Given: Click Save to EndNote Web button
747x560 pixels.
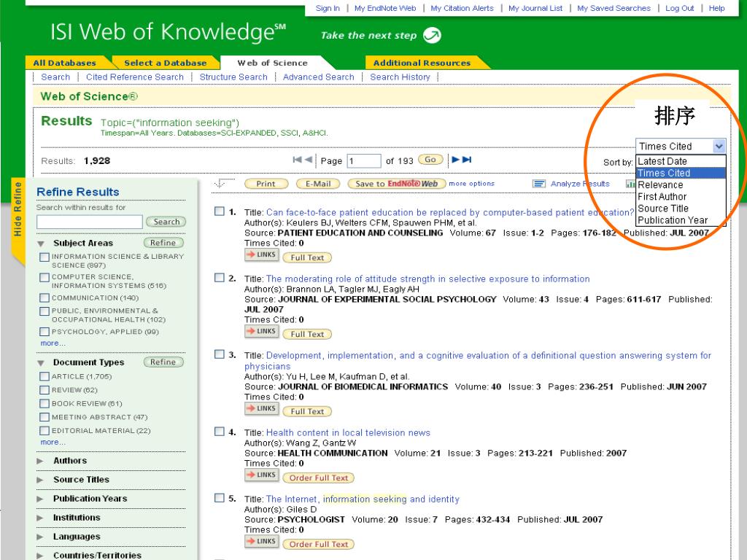Looking at the screenshot, I should 396,184.
